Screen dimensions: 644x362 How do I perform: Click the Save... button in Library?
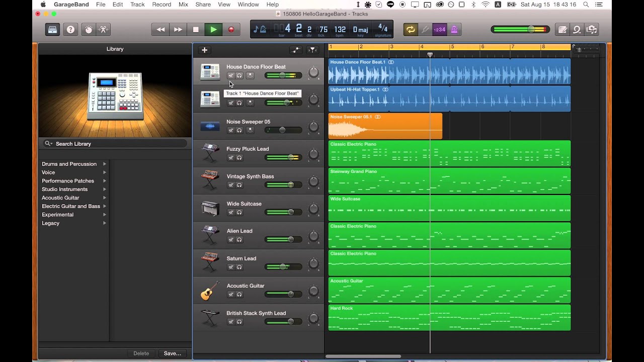point(173,353)
